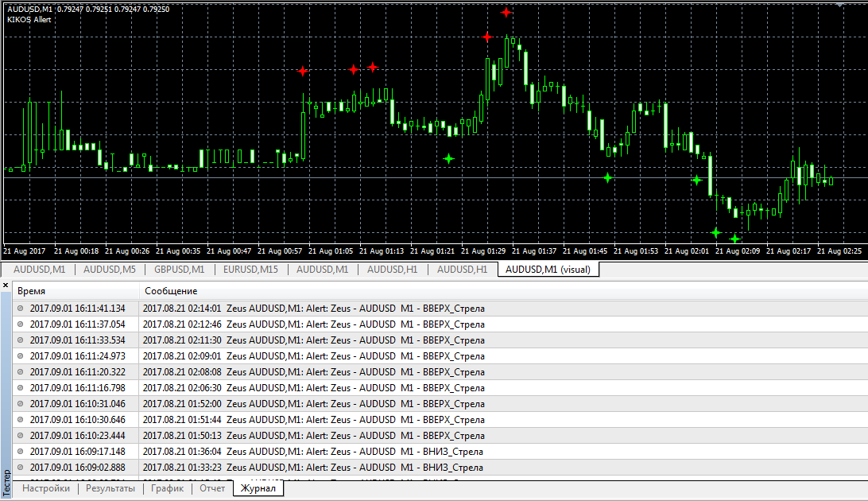Open the Настройки tester tab
Image resolution: width=868 pixels, height=501 pixels.
tap(46, 488)
